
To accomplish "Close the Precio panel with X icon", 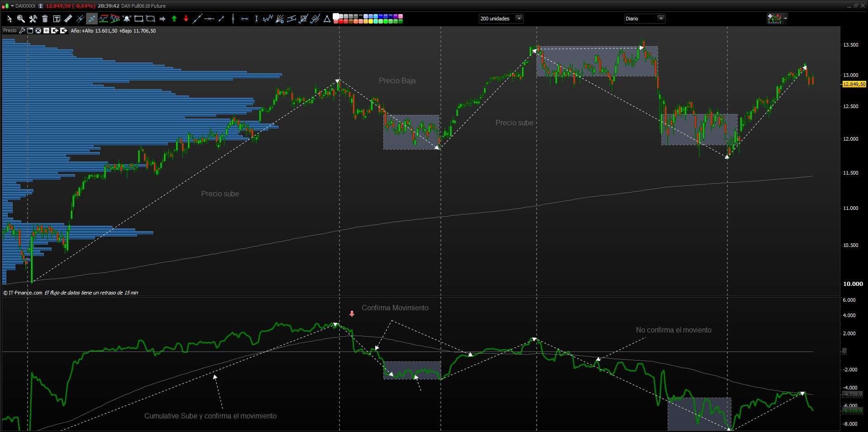I will tap(38, 31).
